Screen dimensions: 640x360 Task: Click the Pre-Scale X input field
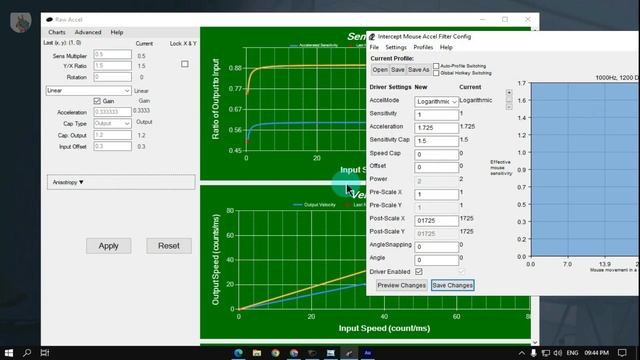(436, 194)
